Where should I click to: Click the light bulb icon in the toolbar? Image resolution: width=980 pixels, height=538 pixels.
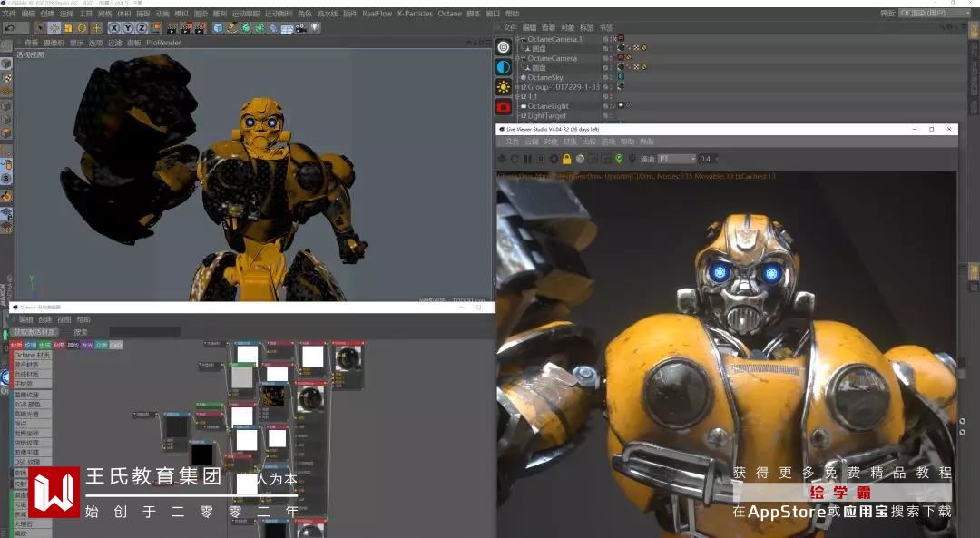[x=315, y=28]
